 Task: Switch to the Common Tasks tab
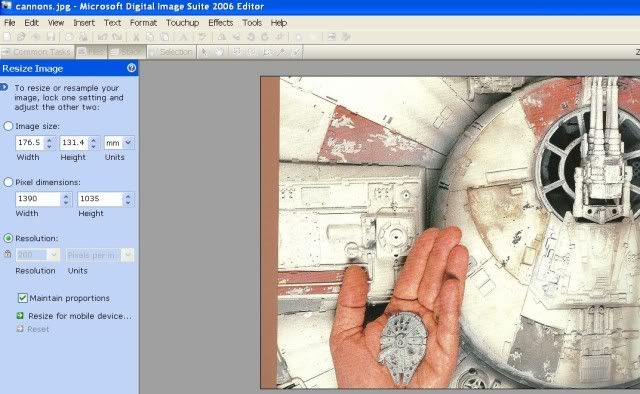[x=37, y=52]
